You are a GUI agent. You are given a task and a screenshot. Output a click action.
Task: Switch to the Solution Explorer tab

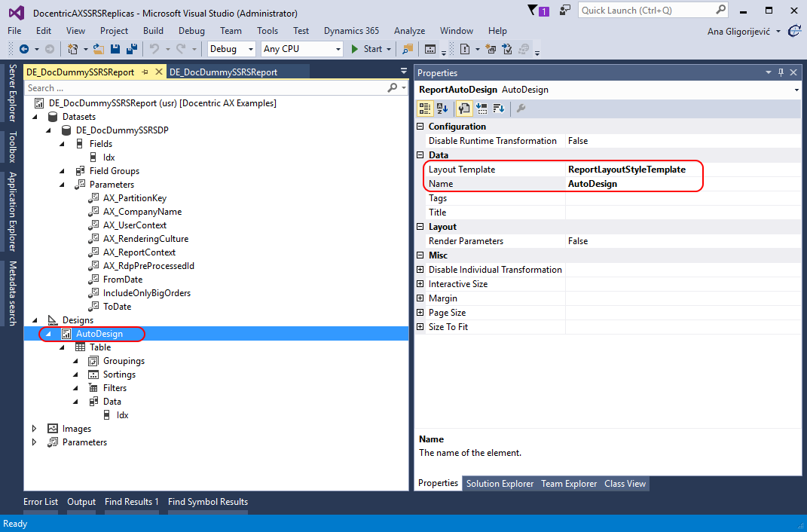point(500,484)
